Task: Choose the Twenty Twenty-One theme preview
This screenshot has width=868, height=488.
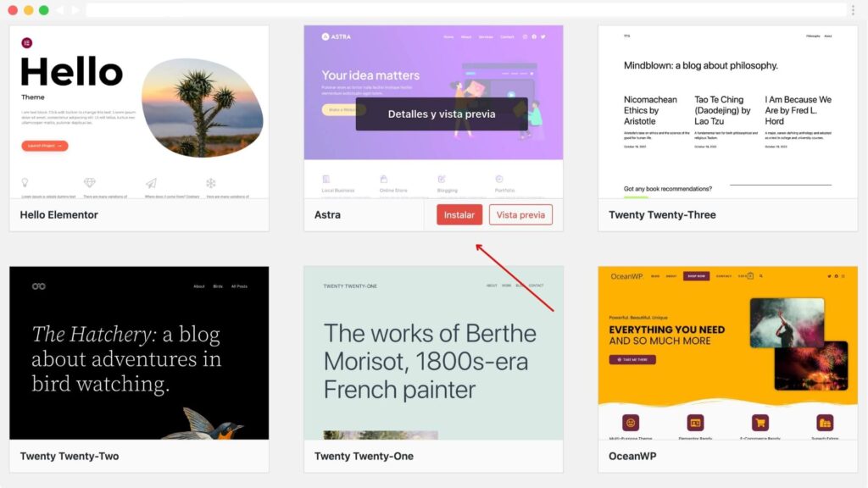Action: (433, 352)
